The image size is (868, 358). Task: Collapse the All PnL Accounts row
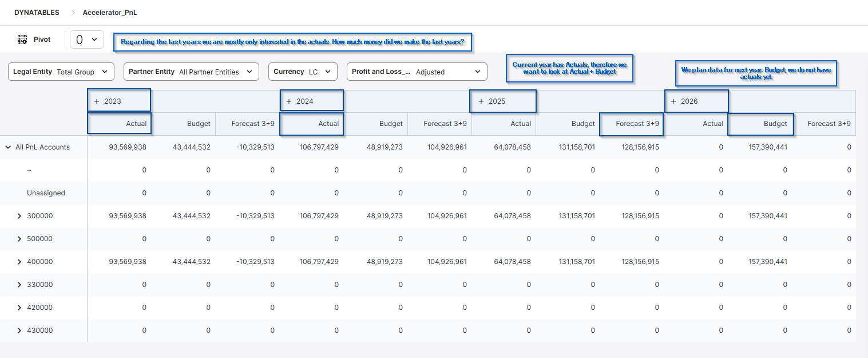[x=8, y=147]
